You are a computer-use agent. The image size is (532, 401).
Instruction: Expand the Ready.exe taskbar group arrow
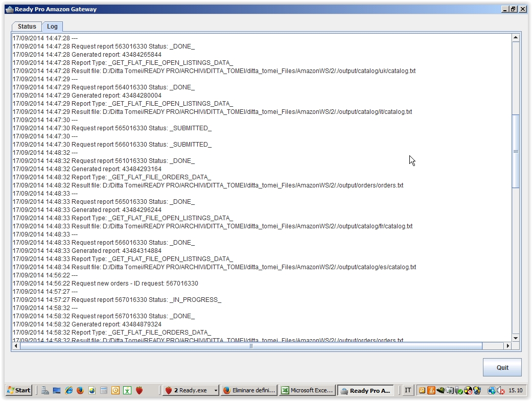216,391
